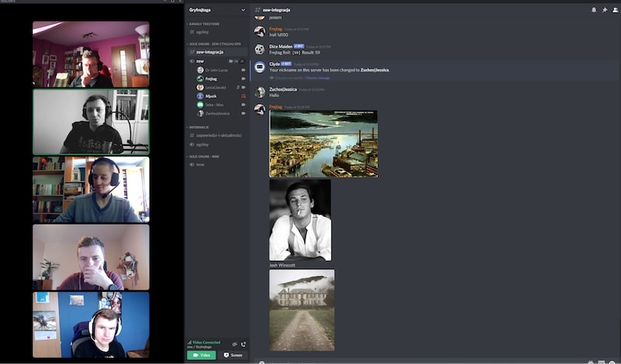Screen dimensions: 621x364
Task: Open Zuchos|Jessica's avatar beside the Hello message
Action: 259,92
